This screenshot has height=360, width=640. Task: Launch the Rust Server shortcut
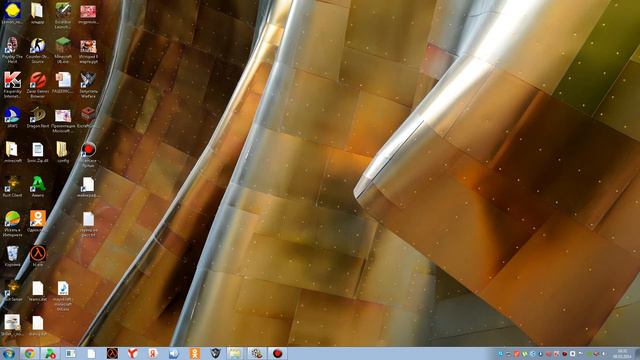(12, 288)
